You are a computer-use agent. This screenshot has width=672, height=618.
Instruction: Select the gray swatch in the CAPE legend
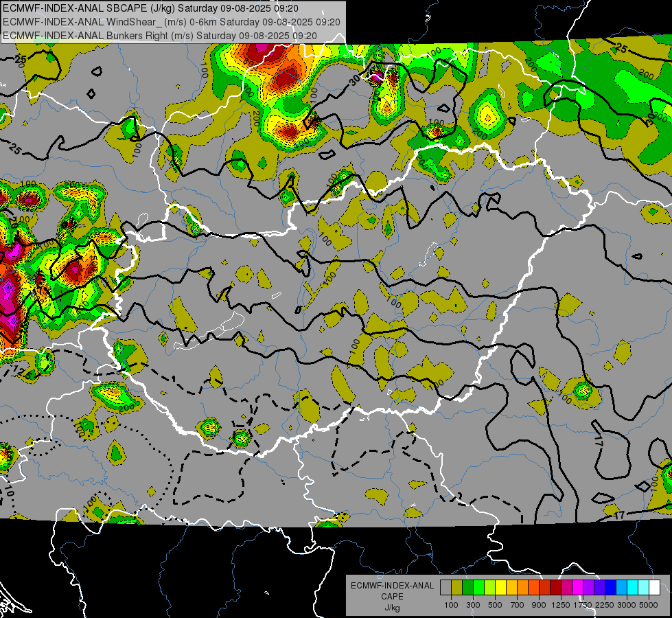(x=445, y=588)
